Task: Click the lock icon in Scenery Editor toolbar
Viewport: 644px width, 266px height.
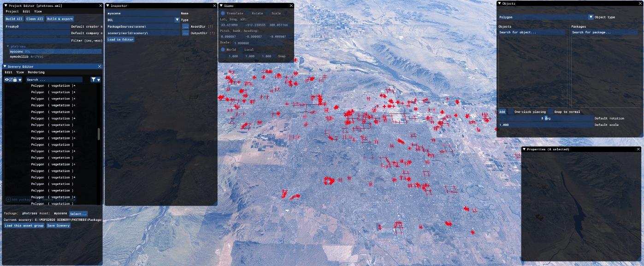Action: click(x=15, y=80)
